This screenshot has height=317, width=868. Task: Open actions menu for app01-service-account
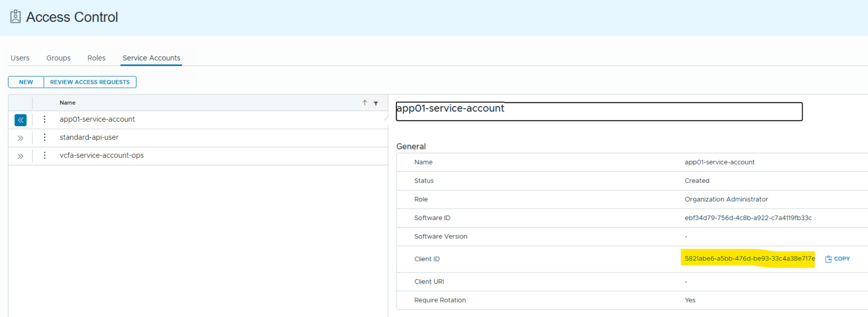click(45, 119)
